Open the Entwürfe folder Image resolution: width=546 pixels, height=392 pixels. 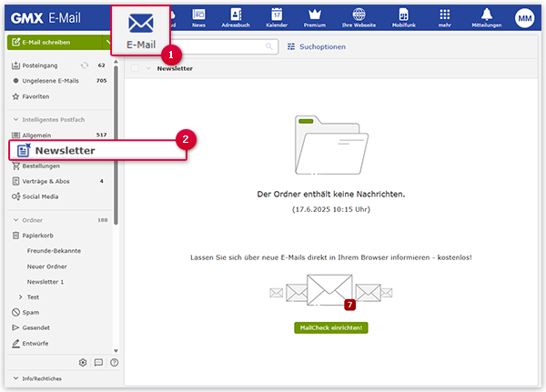pos(59,344)
